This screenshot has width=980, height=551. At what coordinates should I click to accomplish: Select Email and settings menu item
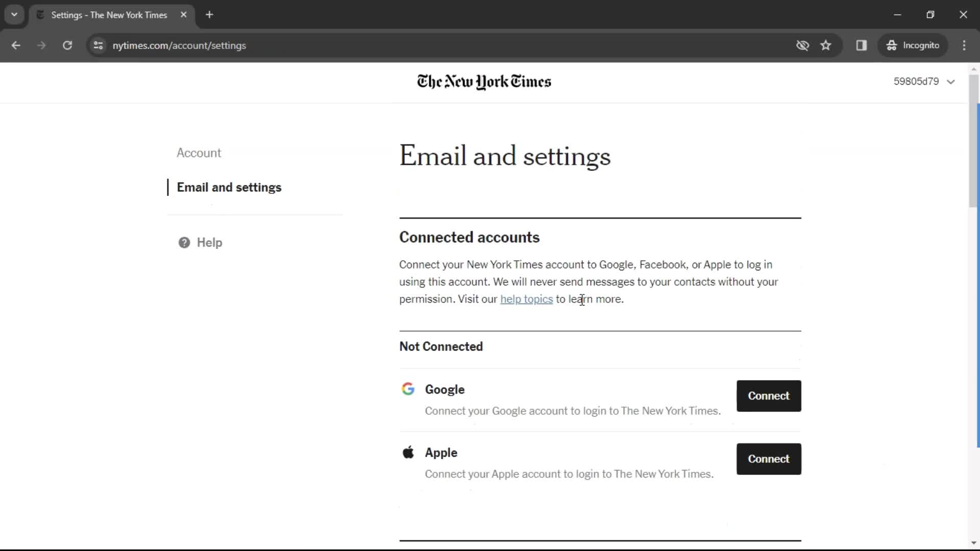click(229, 187)
